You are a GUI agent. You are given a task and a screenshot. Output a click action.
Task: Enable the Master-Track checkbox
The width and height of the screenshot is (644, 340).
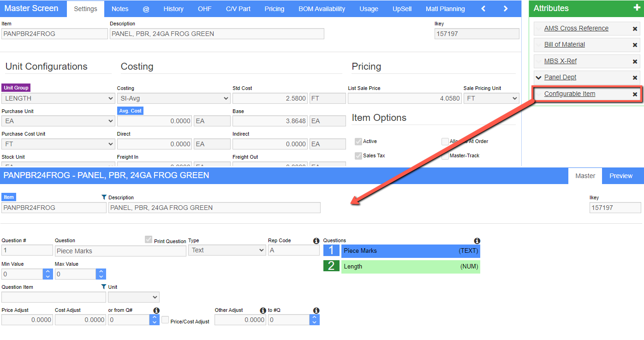click(445, 156)
